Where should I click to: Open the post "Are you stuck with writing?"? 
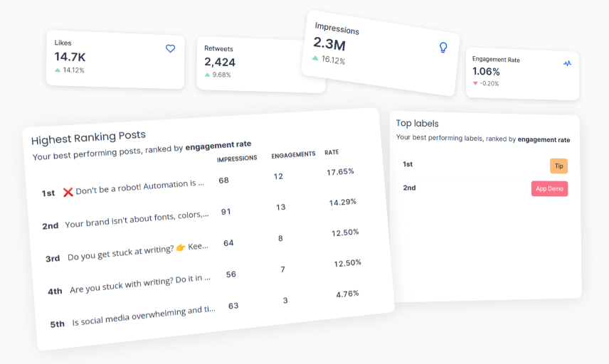click(x=140, y=284)
